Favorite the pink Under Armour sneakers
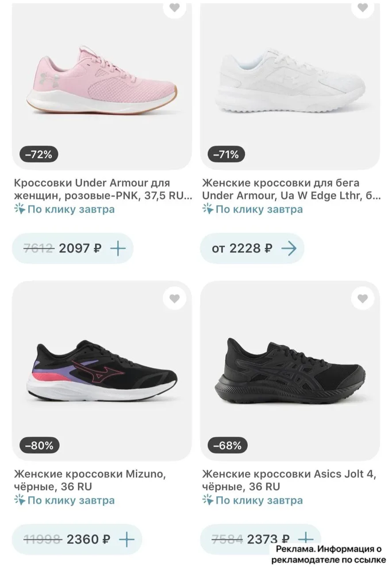The width and height of the screenshot is (392, 567). (x=175, y=8)
